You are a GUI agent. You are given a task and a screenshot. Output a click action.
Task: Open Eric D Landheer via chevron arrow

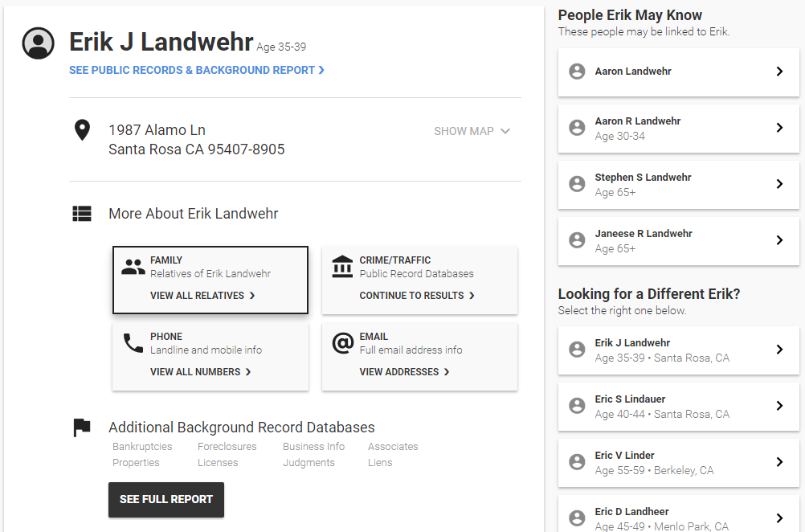coord(779,518)
